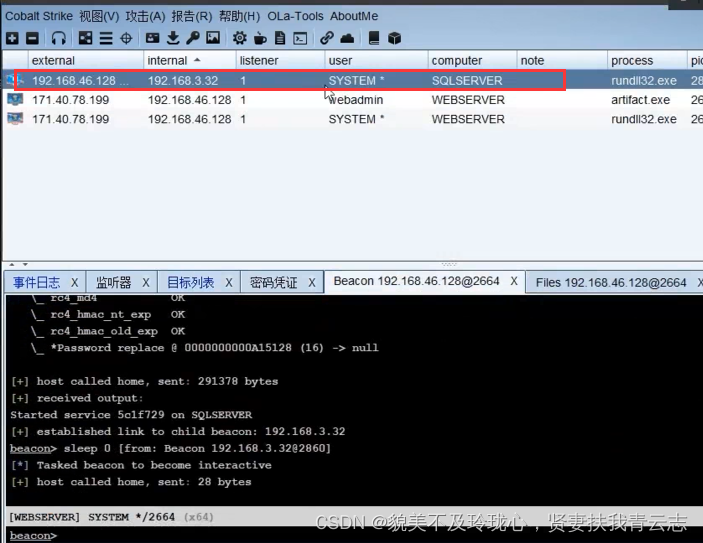Open the 帮助(H) menu
703x543 pixels.
click(239, 16)
